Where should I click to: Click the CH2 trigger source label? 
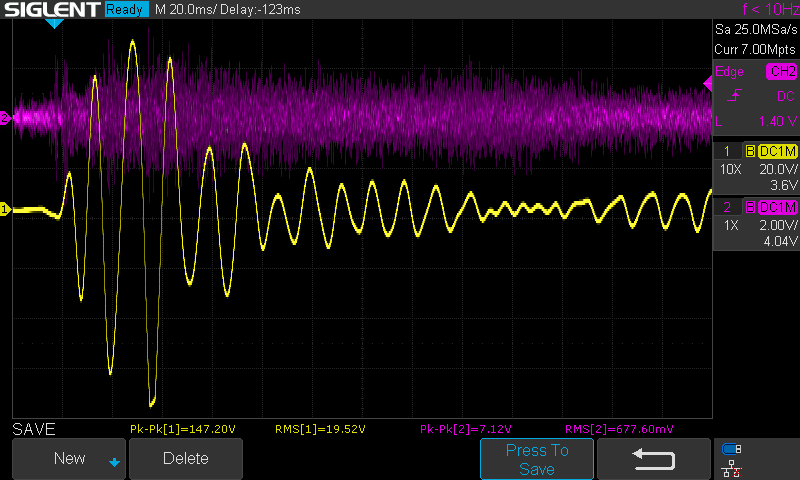(781, 71)
